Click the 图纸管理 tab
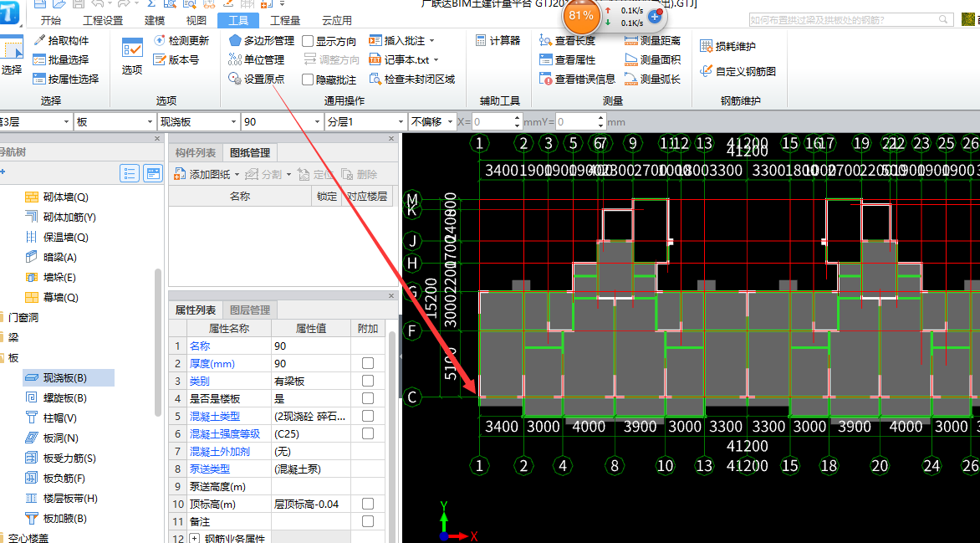This screenshot has width=980, height=543. [250, 152]
